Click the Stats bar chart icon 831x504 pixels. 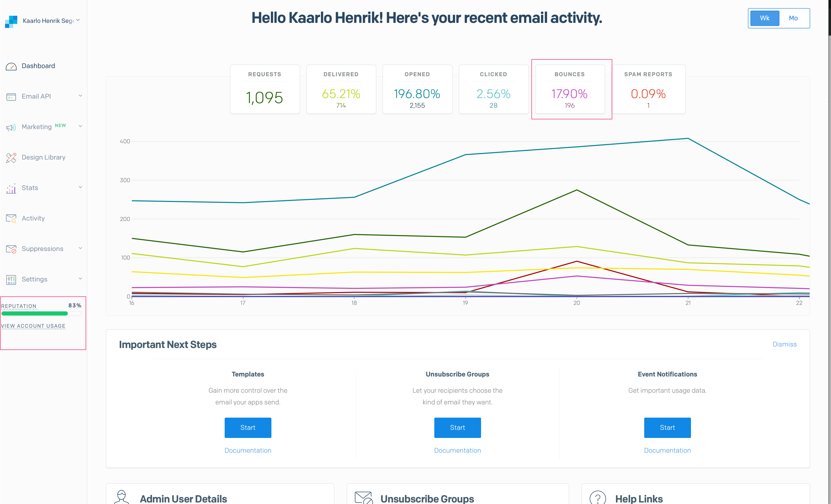(x=11, y=188)
